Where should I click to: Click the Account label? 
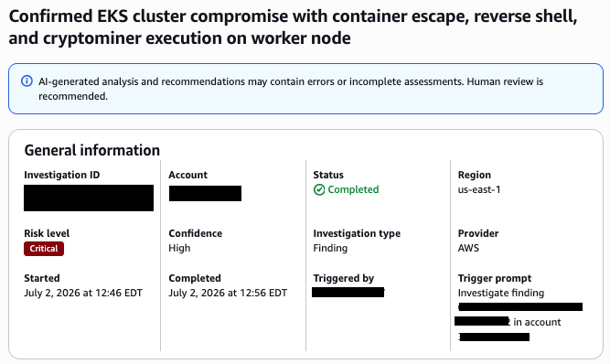coord(187,175)
